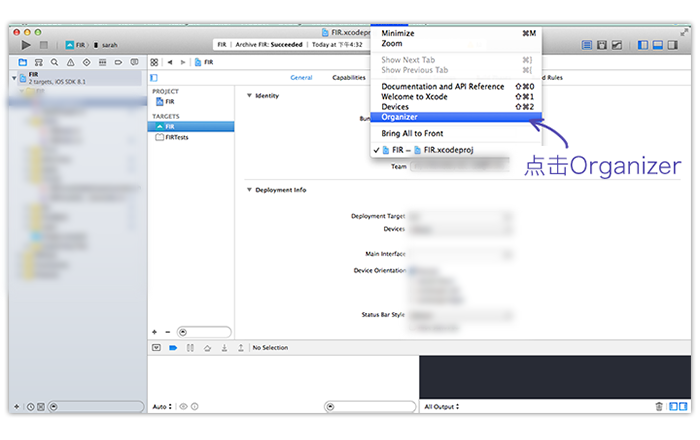Image resolution: width=700 pixels, height=440 pixels.
Task: Open the Debug navigator icon
Action: click(x=103, y=62)
